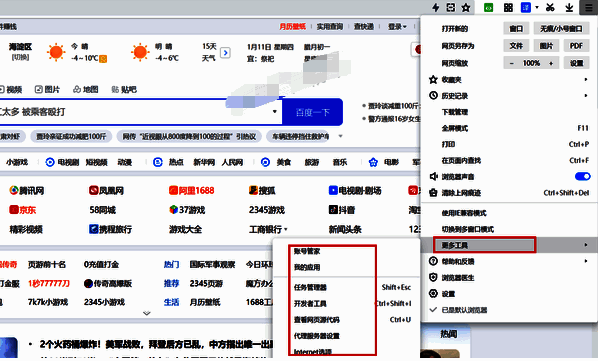This screenshot has width=598, height=361.
Task: Open new 无痕/小号窗口 incognito window
Action: [x=561, y=29]
